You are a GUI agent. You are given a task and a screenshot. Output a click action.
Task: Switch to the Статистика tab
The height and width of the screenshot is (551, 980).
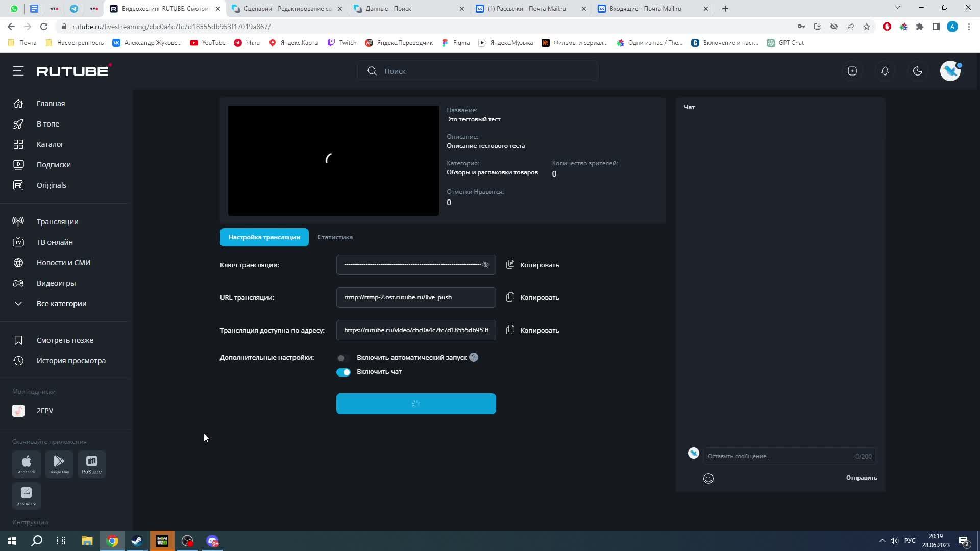(x=335, y=237)
